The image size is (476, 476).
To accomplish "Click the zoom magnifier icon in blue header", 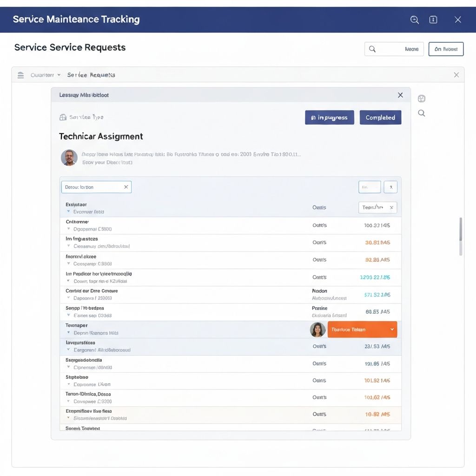I will point(415,20).
